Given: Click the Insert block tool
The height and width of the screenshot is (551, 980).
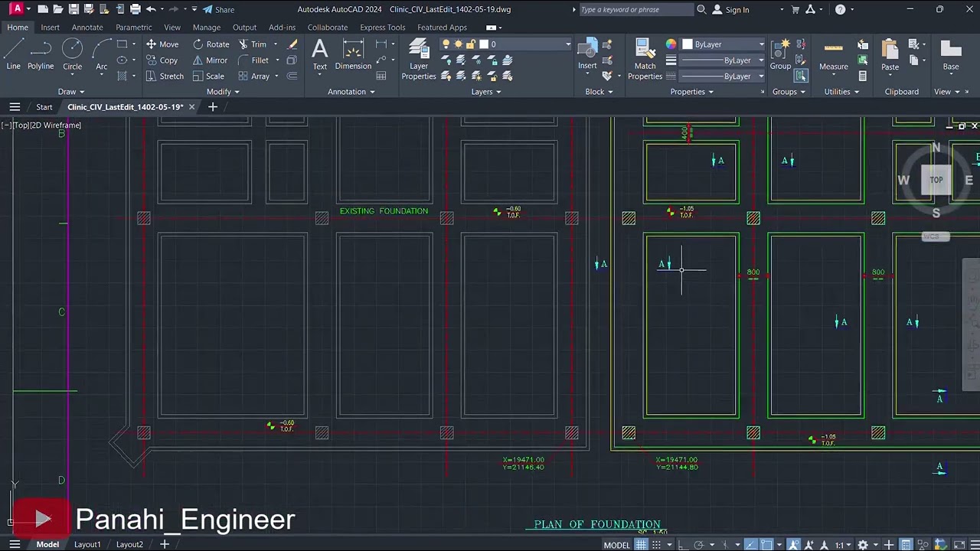Looking at the screenshot, I should (587, 55).
